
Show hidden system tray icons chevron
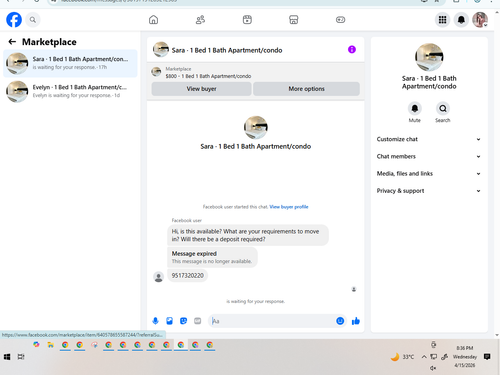coord(424,357)
